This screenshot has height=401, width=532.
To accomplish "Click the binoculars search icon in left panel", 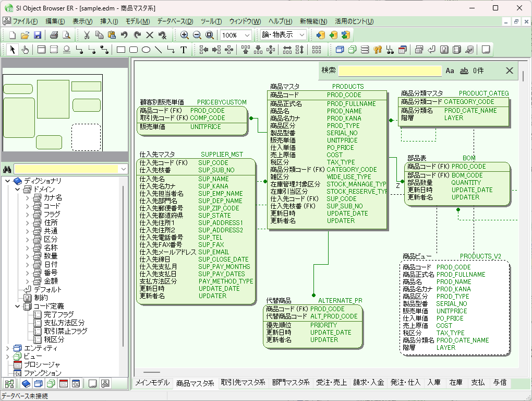I will coord(7,169).
